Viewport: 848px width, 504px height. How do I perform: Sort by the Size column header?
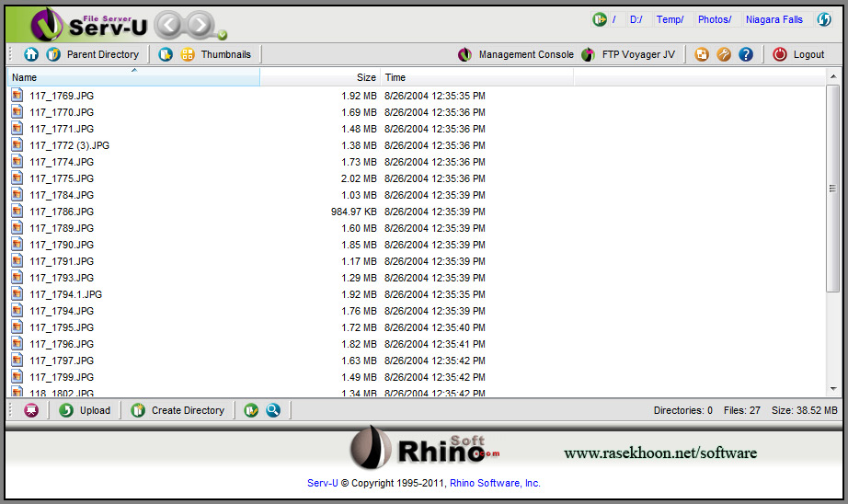[320, 77]
